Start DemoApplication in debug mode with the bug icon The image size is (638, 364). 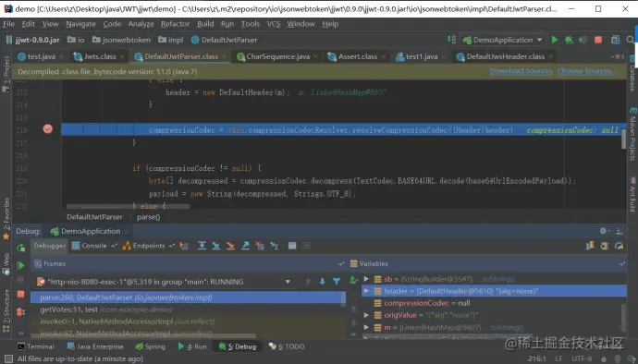pos(569,40)
